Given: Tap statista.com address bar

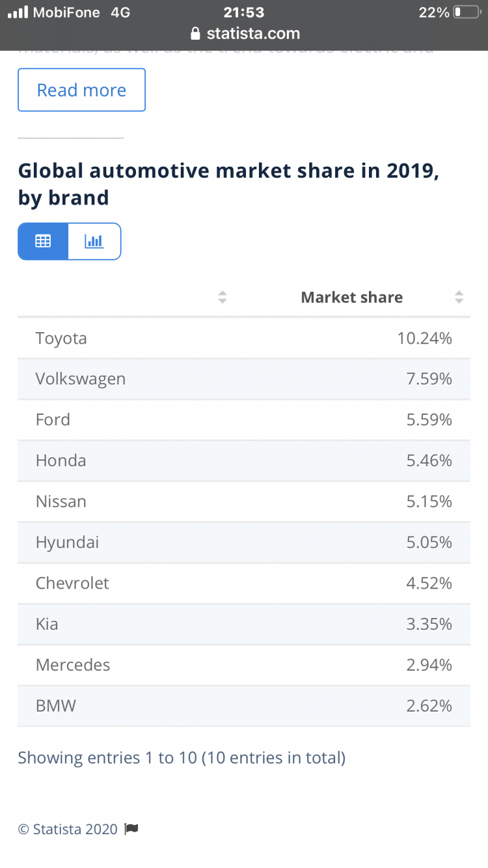Looking at the screenshot, I should coord(245,34).
